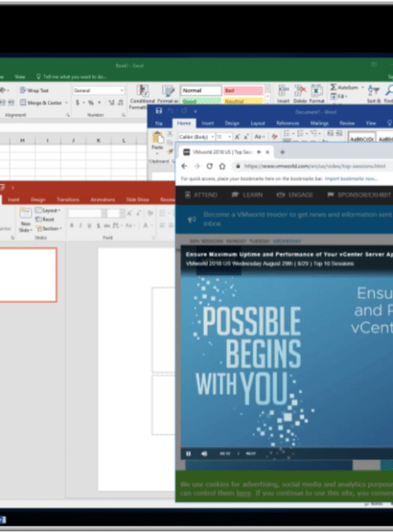393x532 pixels.
Task: Open the Excel Number group dialog launcher
Action: pos(123,115)
